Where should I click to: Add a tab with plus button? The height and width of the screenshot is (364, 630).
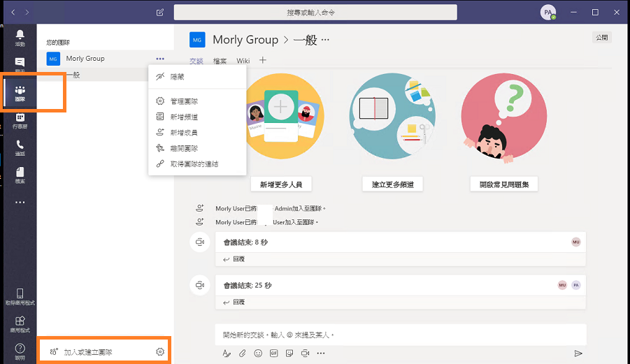coord(263,60)
